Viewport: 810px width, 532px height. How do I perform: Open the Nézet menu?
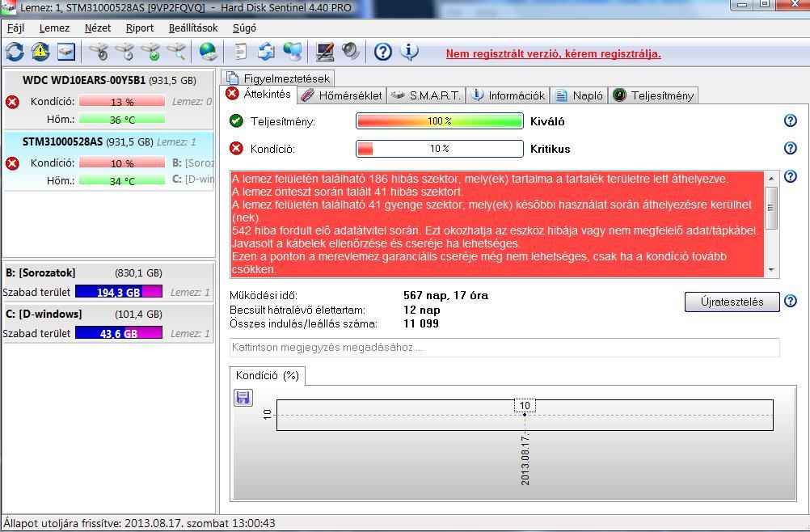tap(98, 27)
